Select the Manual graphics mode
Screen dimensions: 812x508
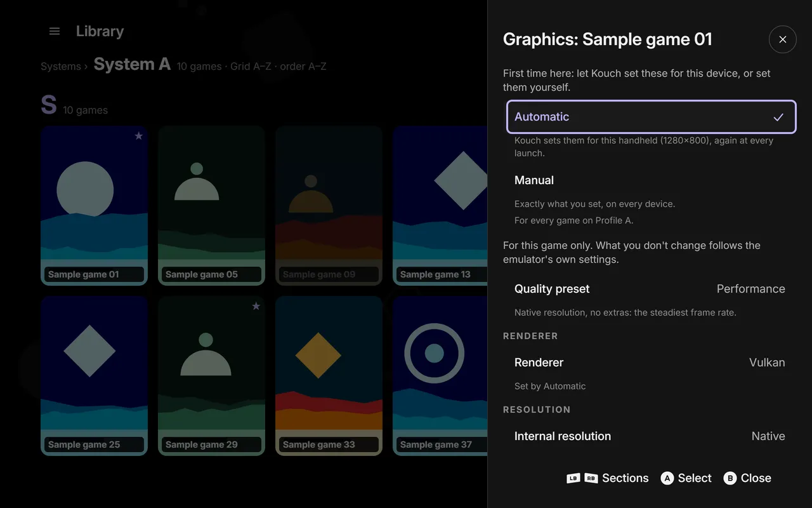[651, 180]
